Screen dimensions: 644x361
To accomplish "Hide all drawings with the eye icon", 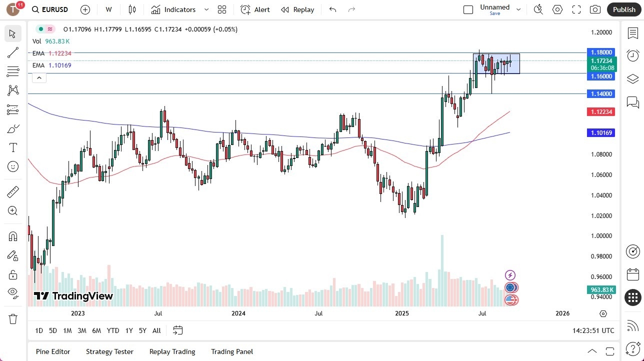I will point(12,293).
